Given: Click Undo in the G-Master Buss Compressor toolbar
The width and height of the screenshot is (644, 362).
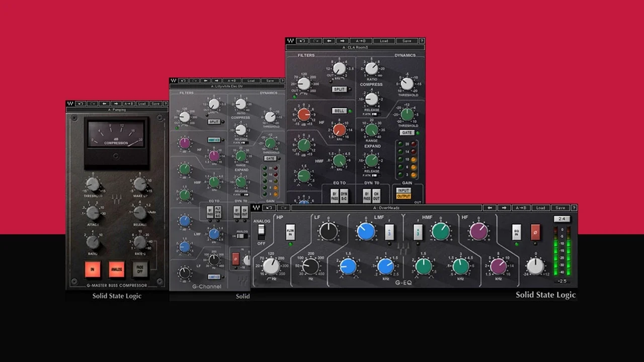Looking at the screenshot, I should [81, 104].
